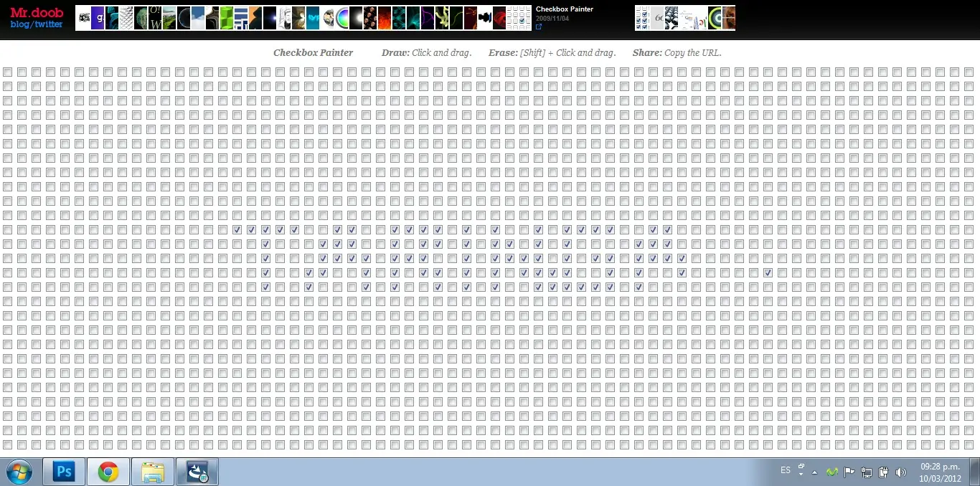Open the '60' project thumbnail in header
Image resolution: width=980 pixels, height=486 pixels.
tap(657, 18)
